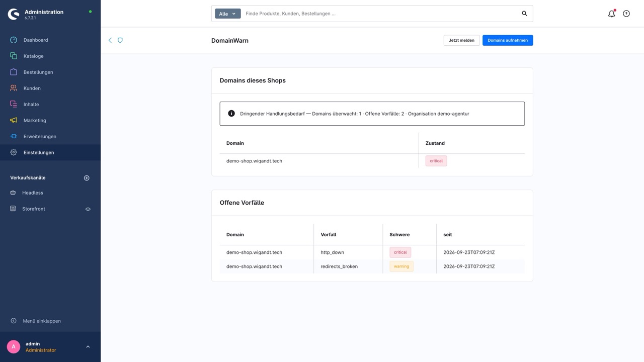Click the timestamp in the redirects_broken row

point(469,266)
